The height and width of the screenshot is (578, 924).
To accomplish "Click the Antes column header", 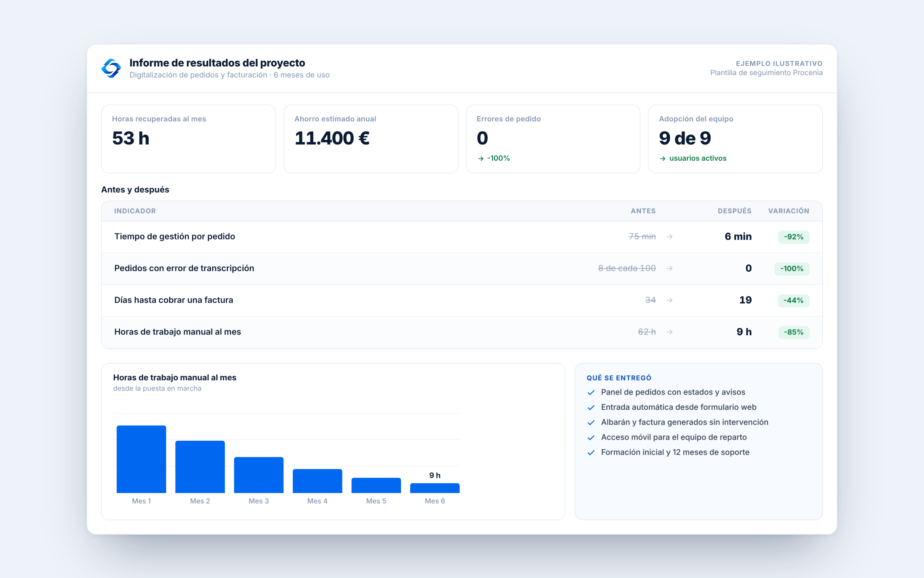I will coord(643,211).
